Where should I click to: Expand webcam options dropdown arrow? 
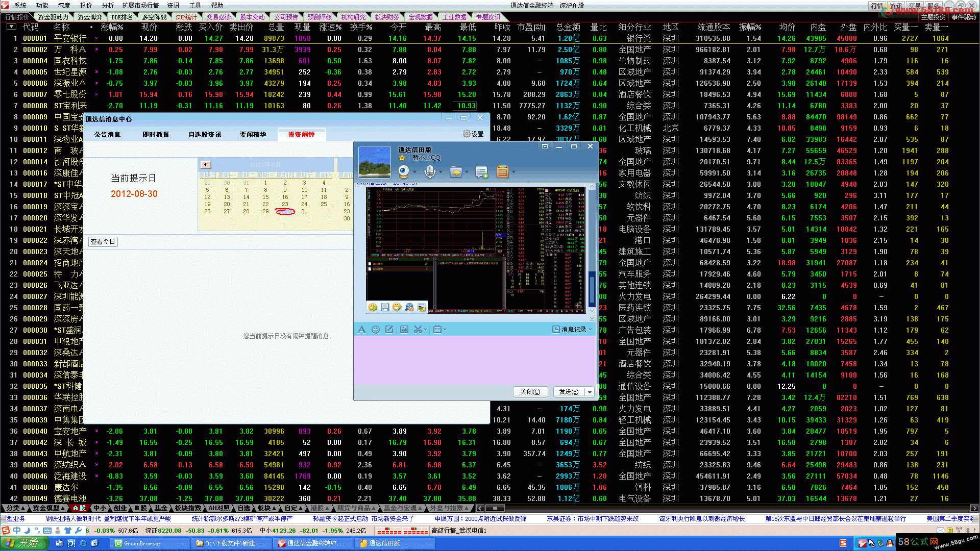coord(414,172)
